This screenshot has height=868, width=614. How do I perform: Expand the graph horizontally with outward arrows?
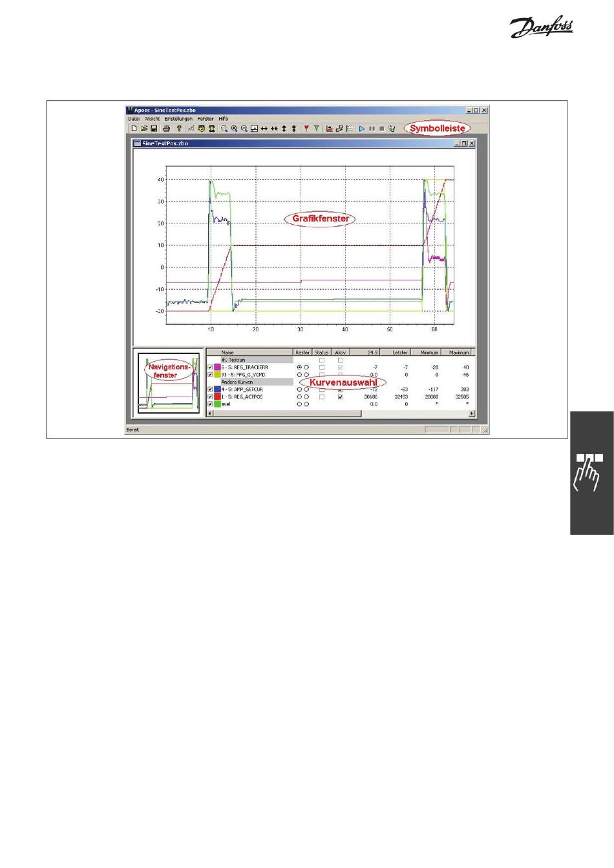coord(264,129)
